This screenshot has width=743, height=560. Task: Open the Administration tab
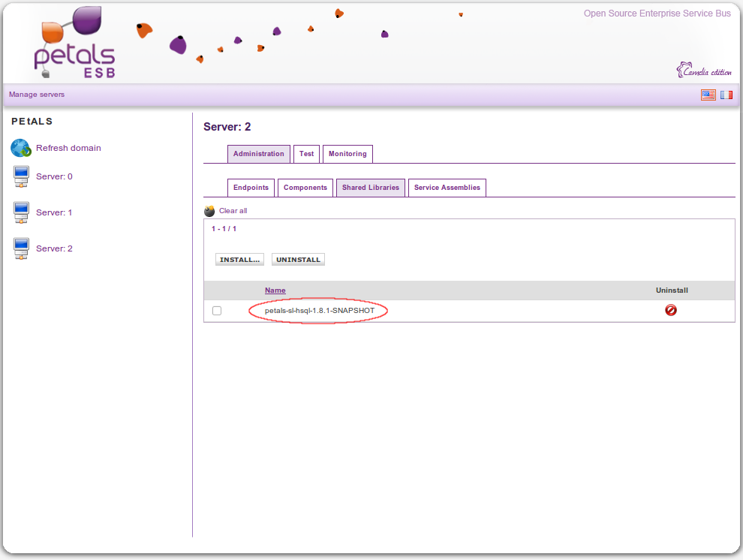point(258,154)
